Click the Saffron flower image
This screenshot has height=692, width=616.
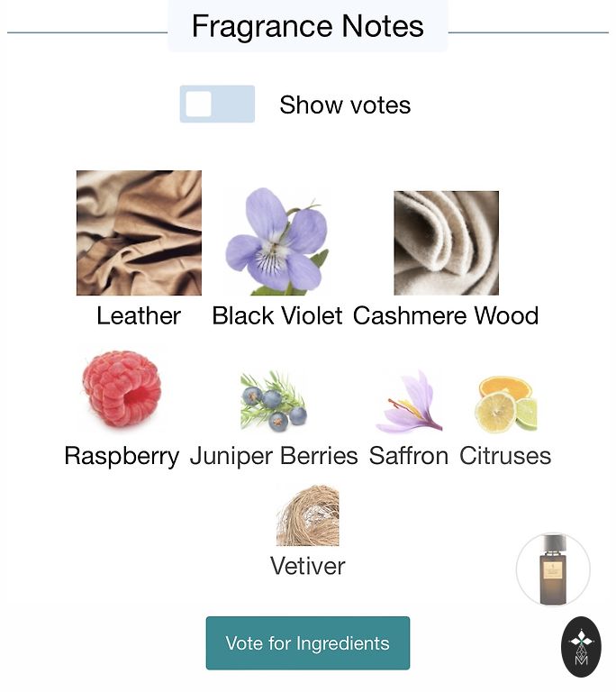409,402
